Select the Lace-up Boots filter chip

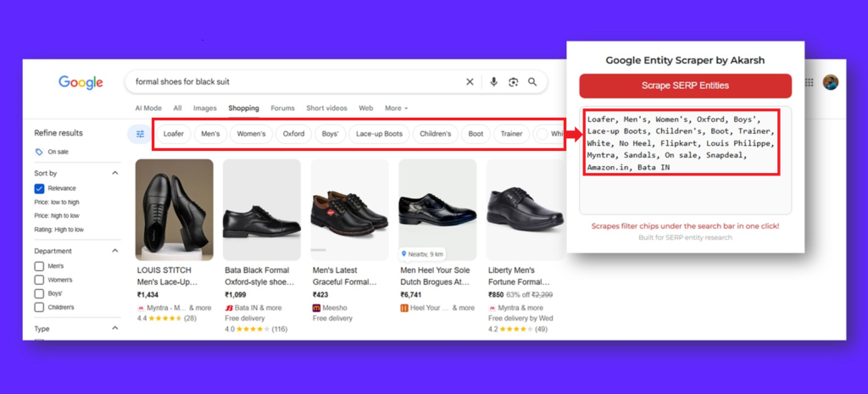[379, 134]
